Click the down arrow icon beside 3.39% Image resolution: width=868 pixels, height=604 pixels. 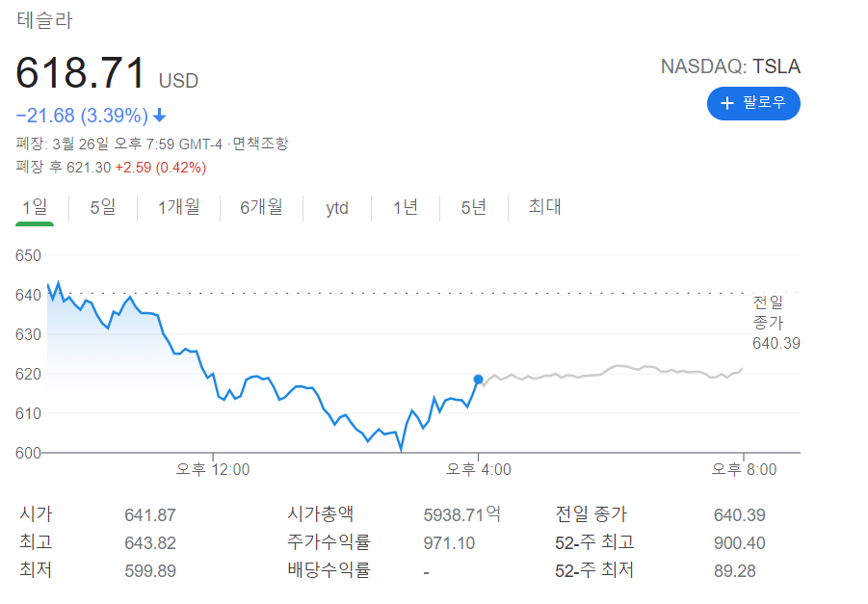pyautogui.click(x=159, y=116)
